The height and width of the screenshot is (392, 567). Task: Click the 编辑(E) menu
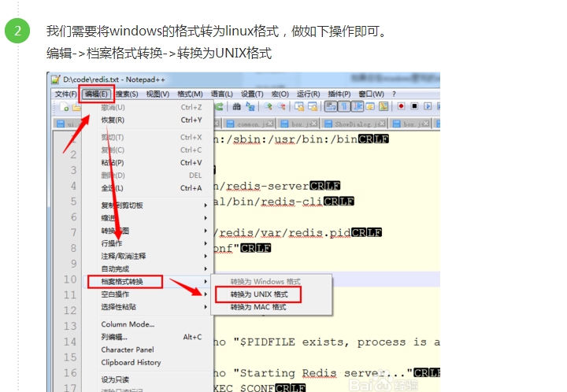coord(97,94)
